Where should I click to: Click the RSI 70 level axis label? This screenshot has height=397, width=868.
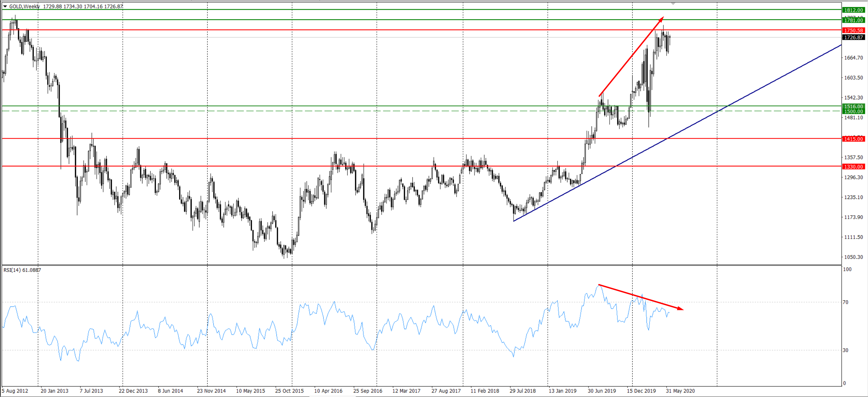click(x=845, y=302)
